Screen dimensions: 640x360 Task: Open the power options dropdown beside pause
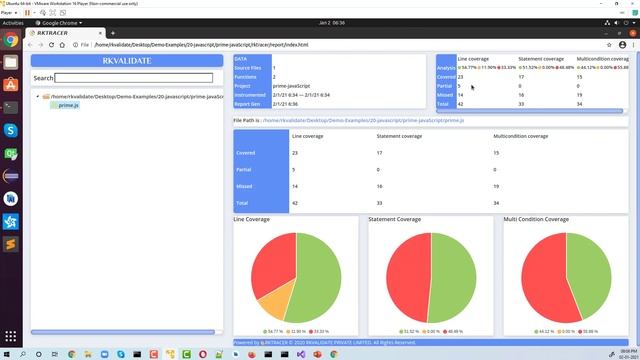(x=34, y=13)
